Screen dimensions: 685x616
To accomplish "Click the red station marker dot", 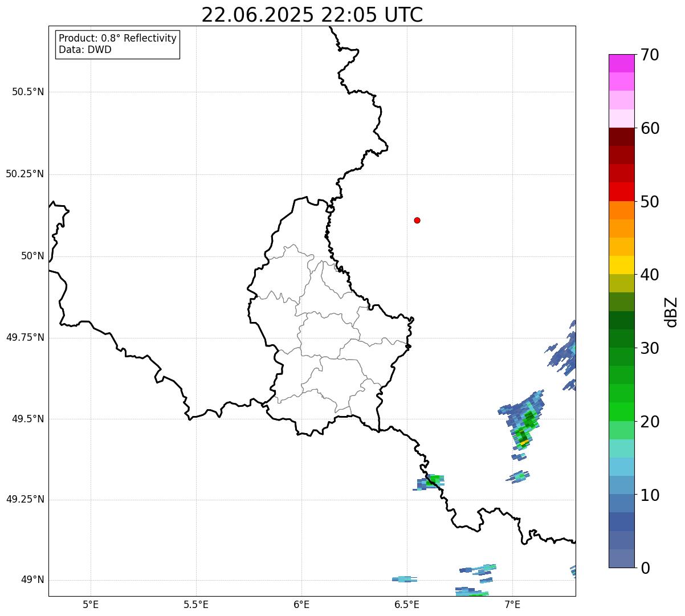I will [417, 220].
